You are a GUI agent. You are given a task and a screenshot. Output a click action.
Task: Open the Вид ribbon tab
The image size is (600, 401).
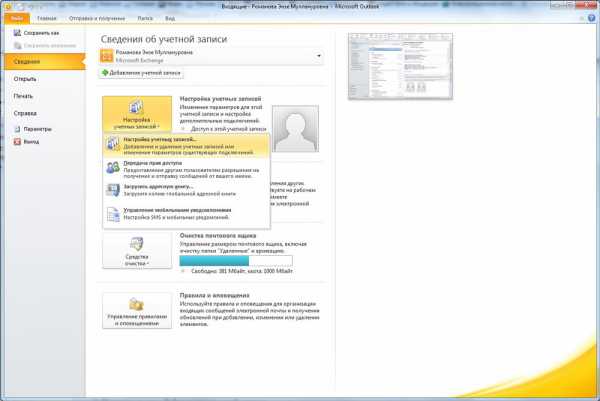(170, 18)
